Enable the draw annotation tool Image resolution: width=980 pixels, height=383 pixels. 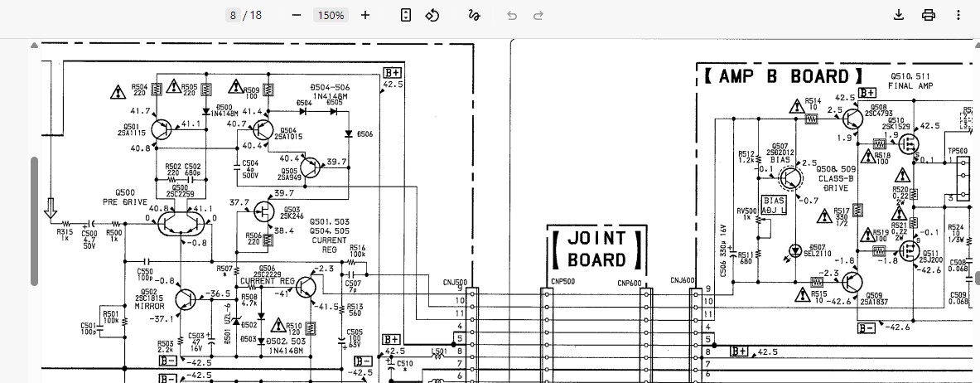click(x=474, y=15)
